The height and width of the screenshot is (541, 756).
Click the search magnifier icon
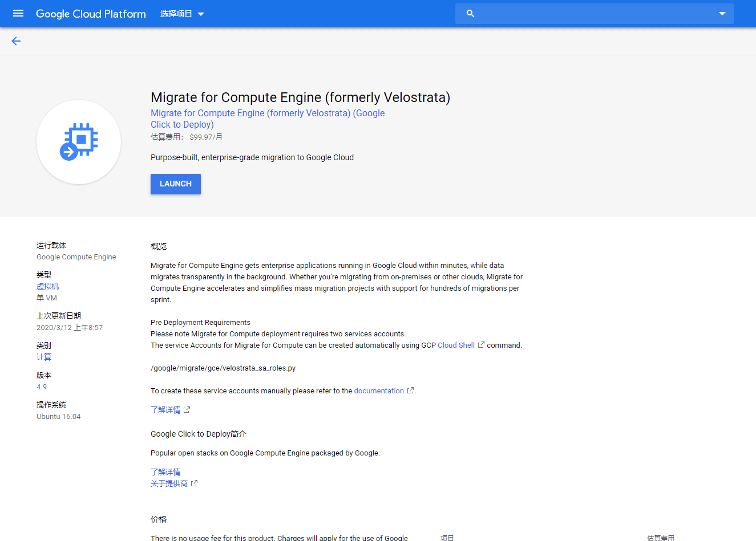tap(470, 14)
